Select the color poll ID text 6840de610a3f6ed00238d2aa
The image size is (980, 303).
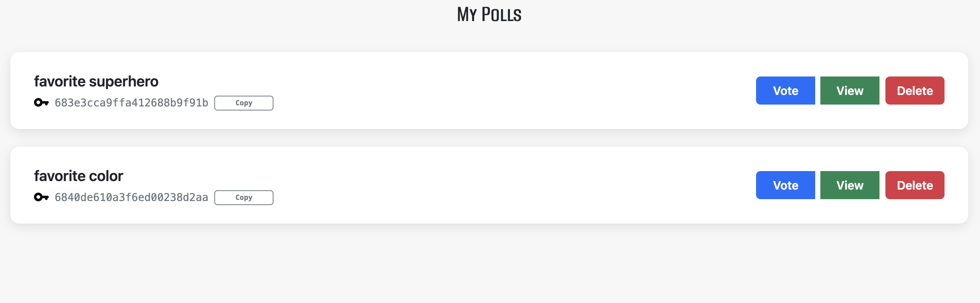point(131,197)
